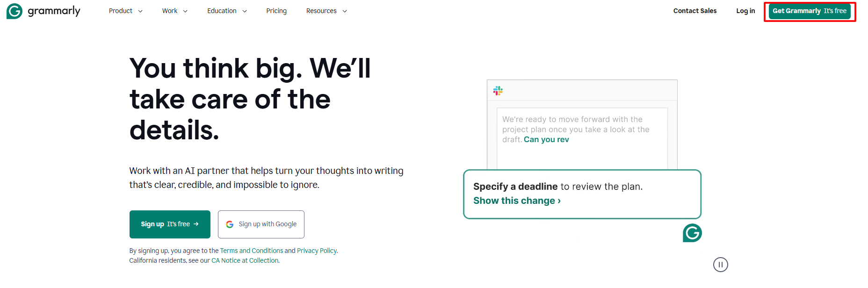Click the Sign up It's free button
The image size is (868, 288).
pyautogui.click(x=170, y=224)
